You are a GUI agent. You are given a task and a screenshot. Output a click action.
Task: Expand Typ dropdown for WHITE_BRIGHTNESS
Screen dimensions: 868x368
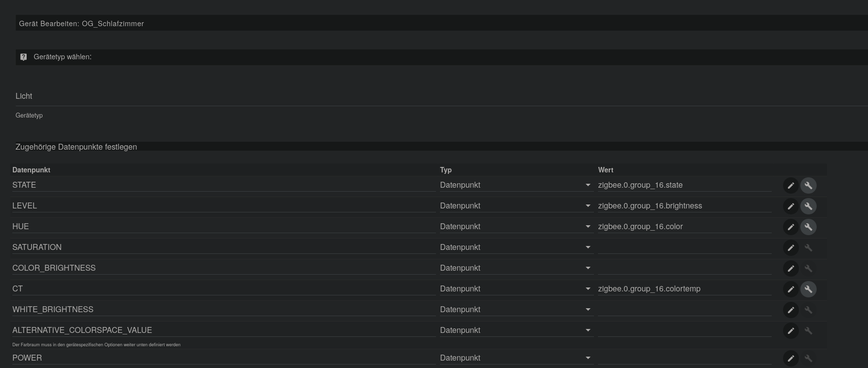[x=515, y=310]
